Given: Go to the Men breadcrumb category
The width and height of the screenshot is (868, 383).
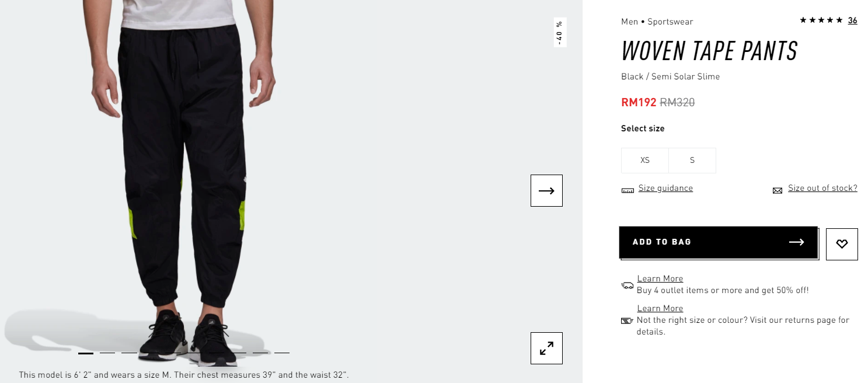Looking at the screenshot, I should 630,22.
